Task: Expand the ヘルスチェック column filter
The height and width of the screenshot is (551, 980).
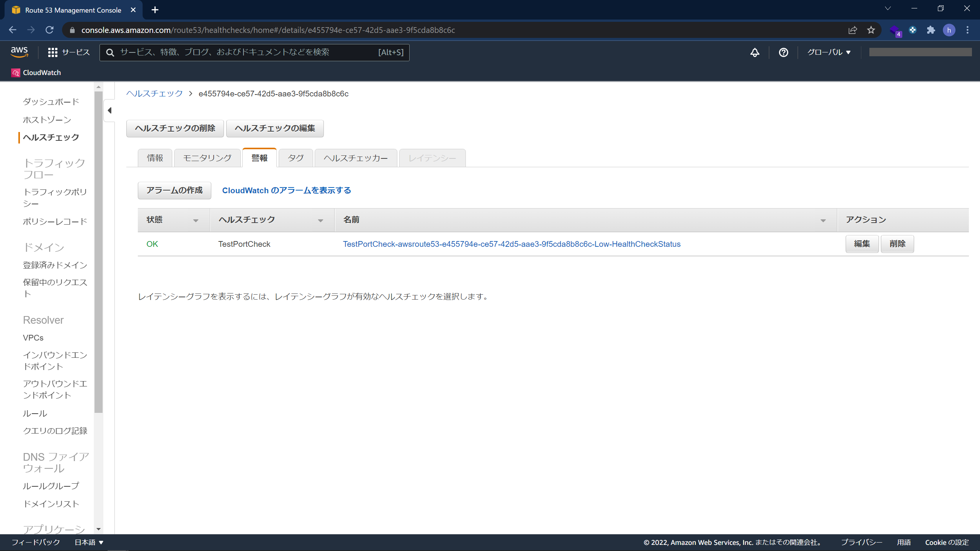Action: coord(321,220)
